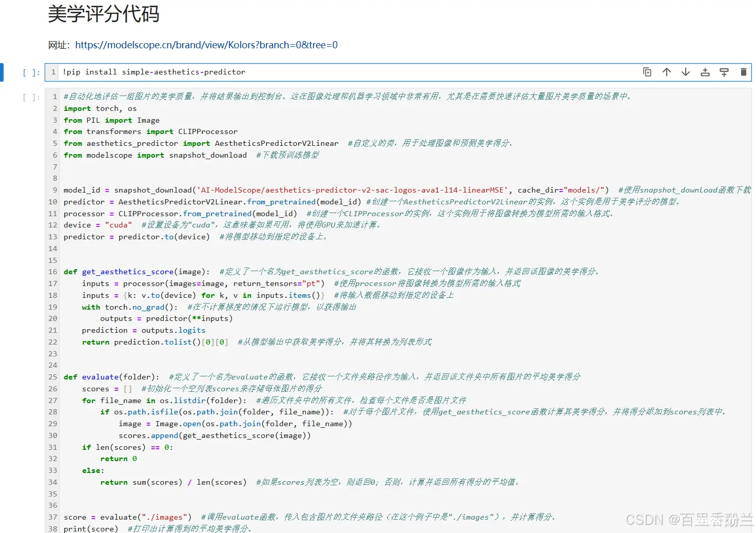Open the modelscope.cn Kolors link
This screenshot has width=756, height=533.
pyautogui.click(x=206, y=45)
